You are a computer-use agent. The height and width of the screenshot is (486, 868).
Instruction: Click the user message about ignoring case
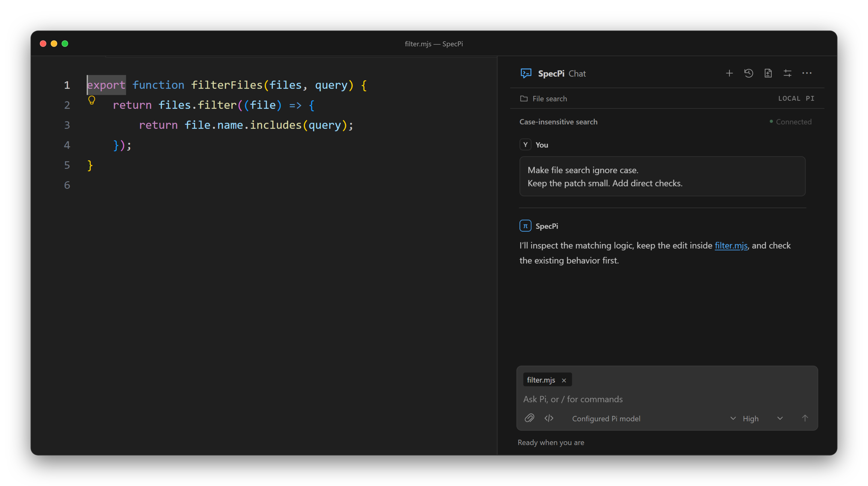[x=662, y=176]
